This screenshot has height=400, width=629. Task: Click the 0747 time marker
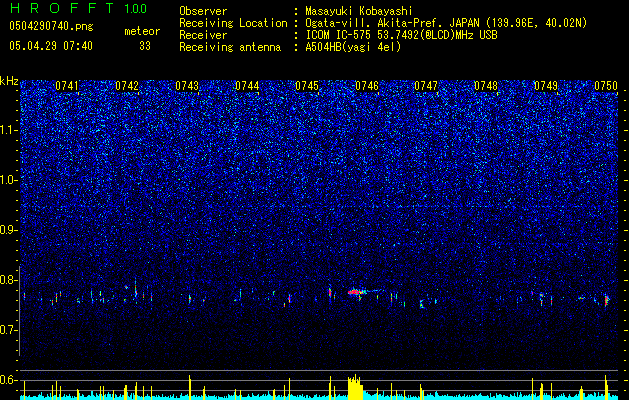click(426, 86)
